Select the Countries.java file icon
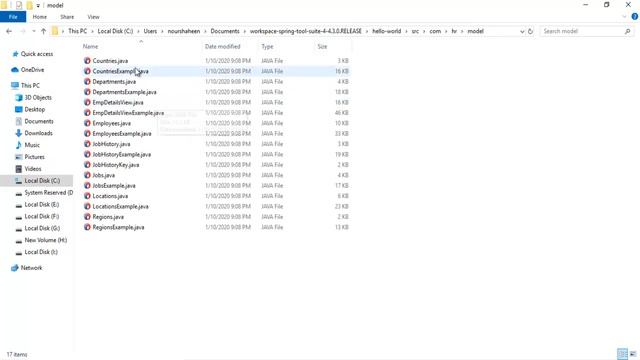This screenshot has height=360, width=640. click(x=87, y=60)
